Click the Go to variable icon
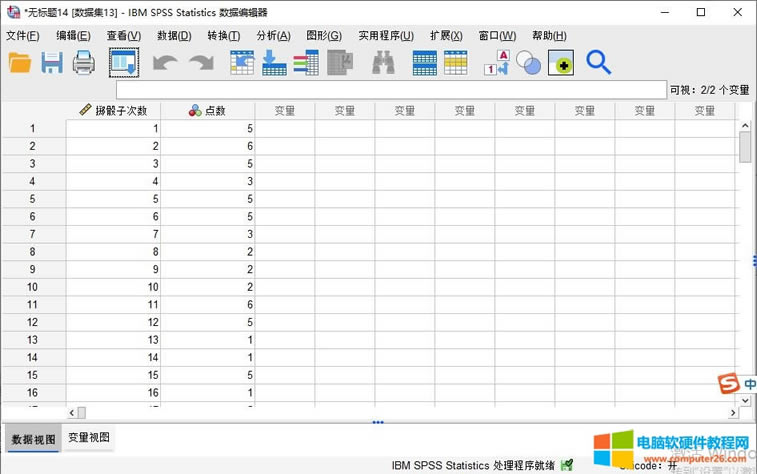 point(274,63)
